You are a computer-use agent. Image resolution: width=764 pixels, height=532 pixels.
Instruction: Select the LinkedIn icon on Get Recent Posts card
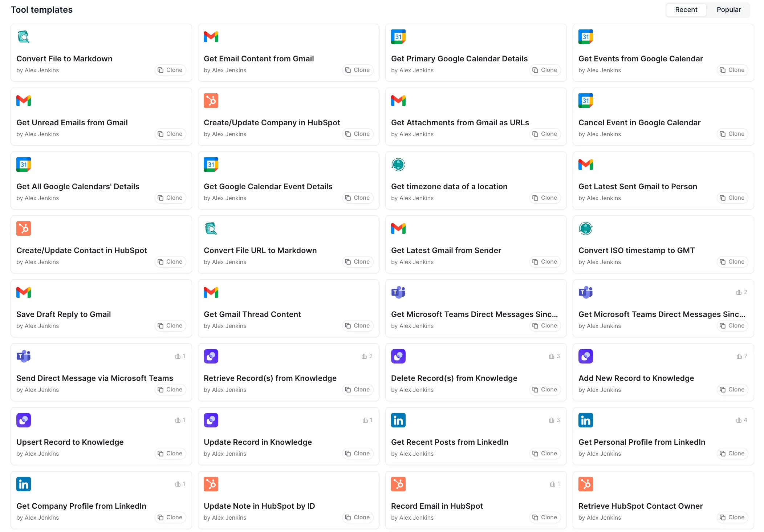tap(398, 420)
